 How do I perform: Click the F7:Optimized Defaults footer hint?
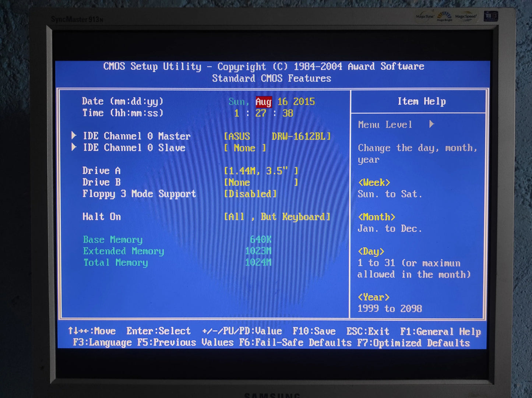pos(413,343)
